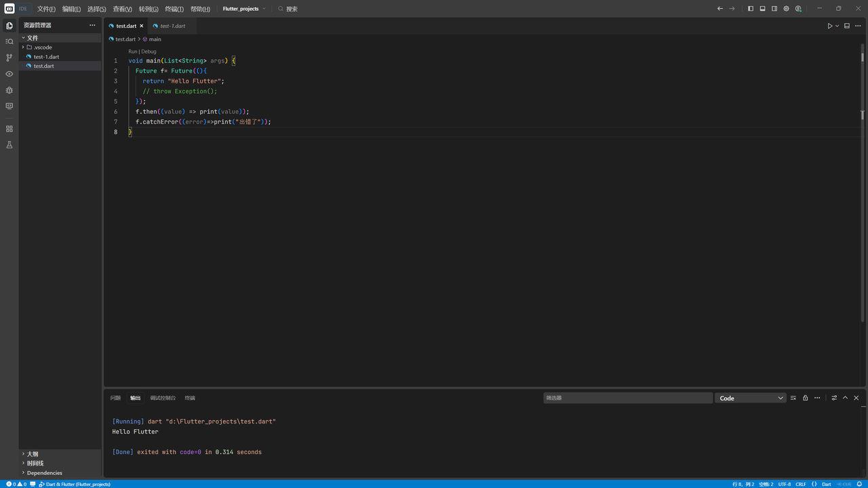Open output panel more actions ellipsis
The height and width of the screenshot is (488, 868).
click(x=817, y=398)
